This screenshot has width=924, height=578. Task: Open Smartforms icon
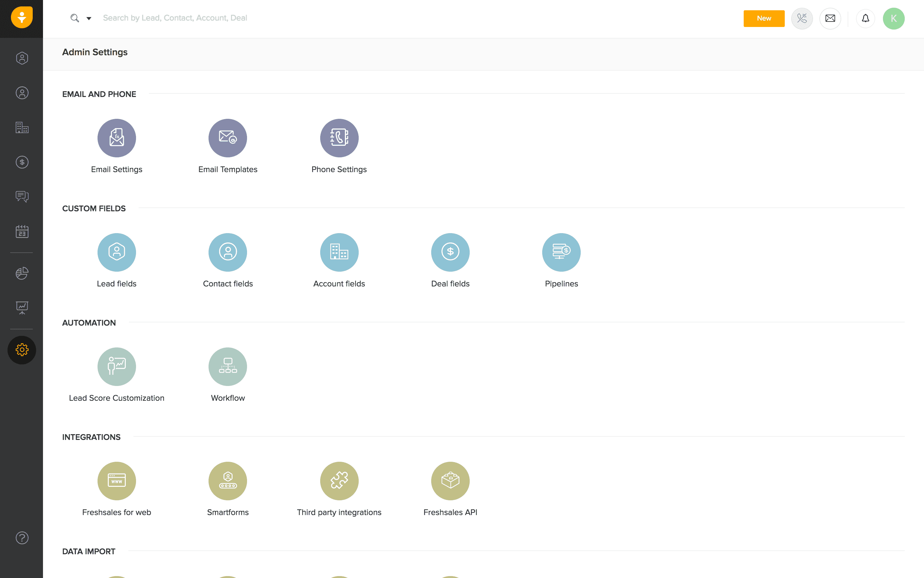[x=227, y=480]
